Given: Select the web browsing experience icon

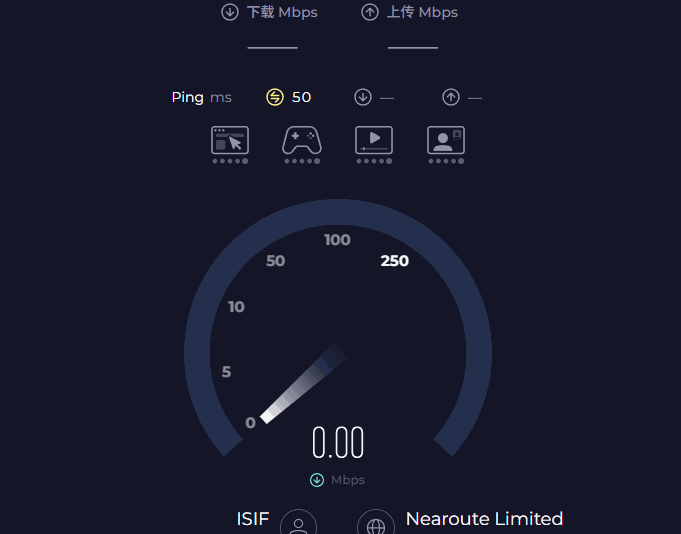Looking at the screenshot, I should click(x=230, y=140).
